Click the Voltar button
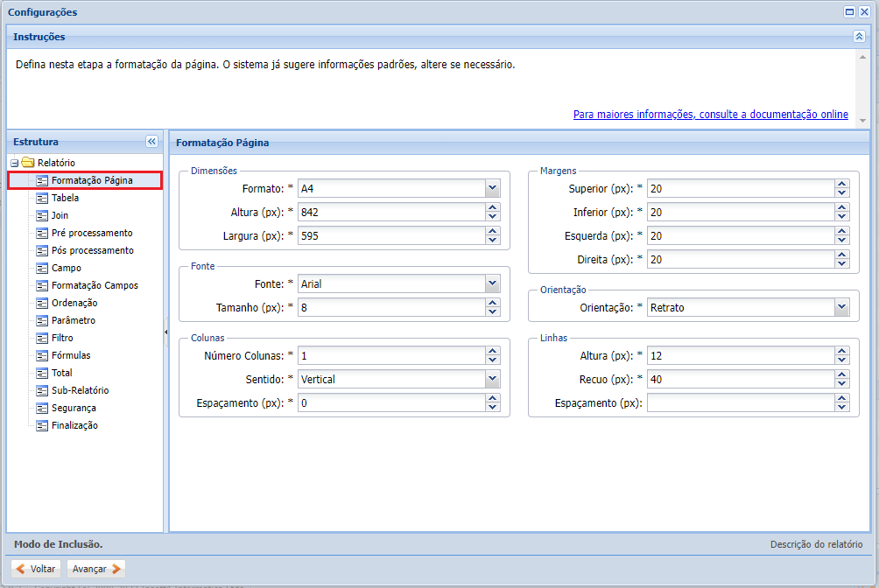The width and height of the screenshot is (879, 588). click(x=36, y=569)
